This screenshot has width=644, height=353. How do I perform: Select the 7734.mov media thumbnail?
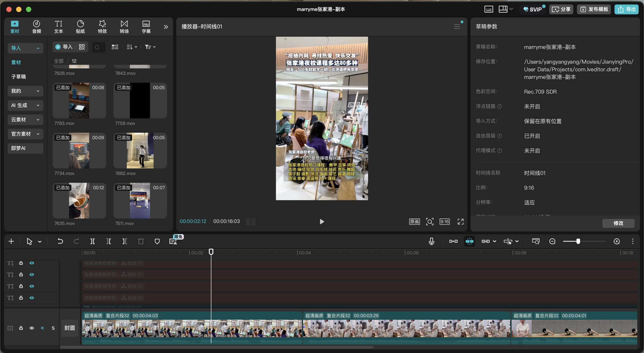(x=79, y=151)
